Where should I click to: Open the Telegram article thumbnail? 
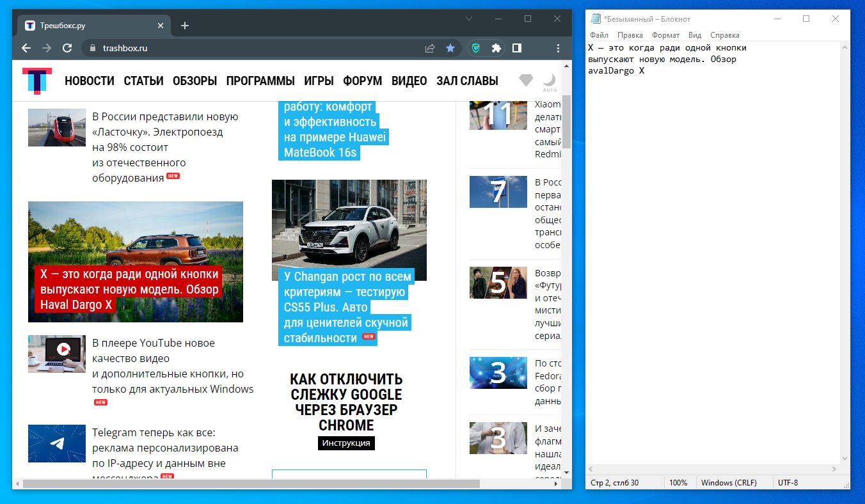(x=57, y=443)
